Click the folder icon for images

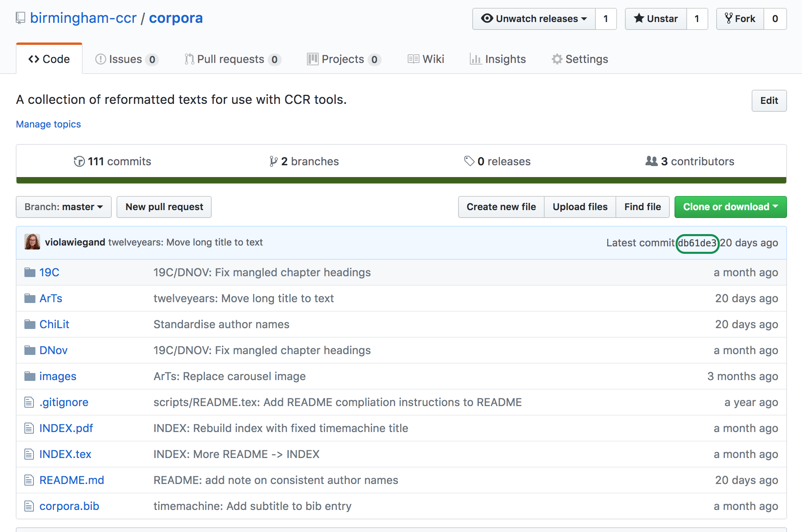(x=30, y=376)
